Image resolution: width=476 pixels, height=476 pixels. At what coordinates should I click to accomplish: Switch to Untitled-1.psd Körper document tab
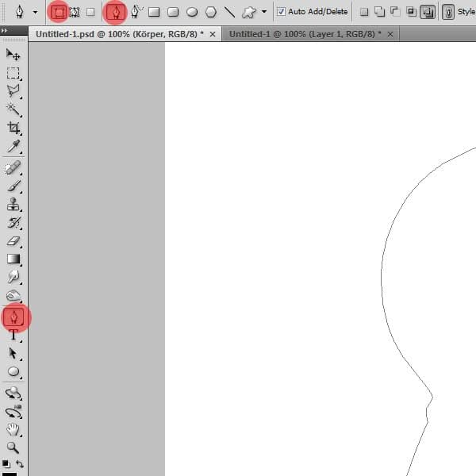[120, 34]
